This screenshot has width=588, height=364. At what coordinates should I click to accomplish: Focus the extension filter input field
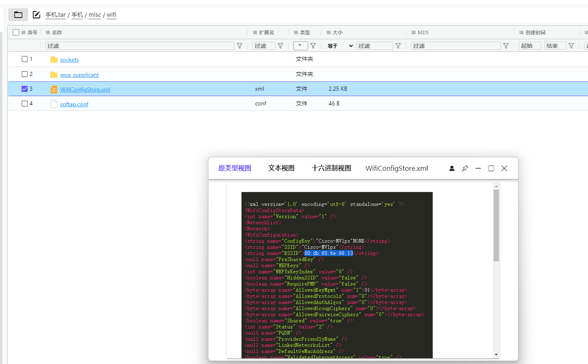coord(264,46)
